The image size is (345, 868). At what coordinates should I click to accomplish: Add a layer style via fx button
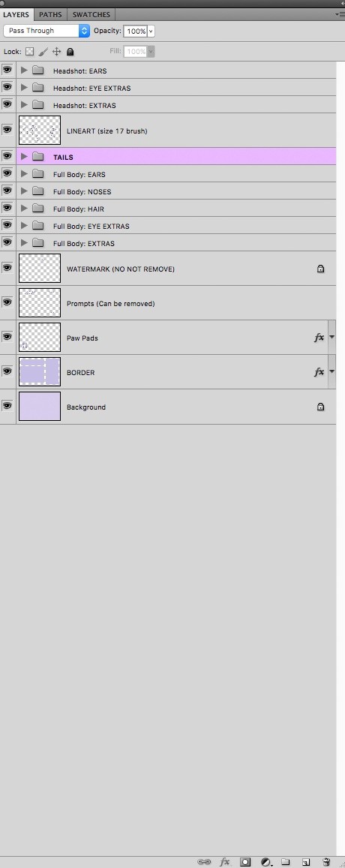[x=224, y=862]
